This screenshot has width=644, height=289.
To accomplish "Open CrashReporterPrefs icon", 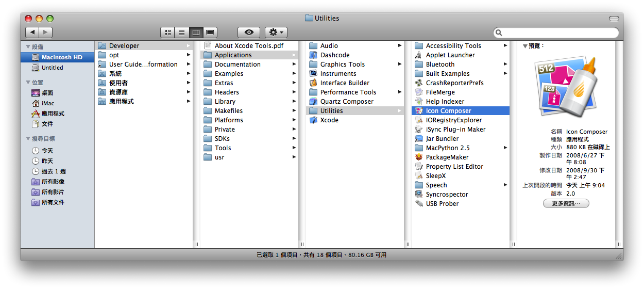I will click(x=419, y=83).
